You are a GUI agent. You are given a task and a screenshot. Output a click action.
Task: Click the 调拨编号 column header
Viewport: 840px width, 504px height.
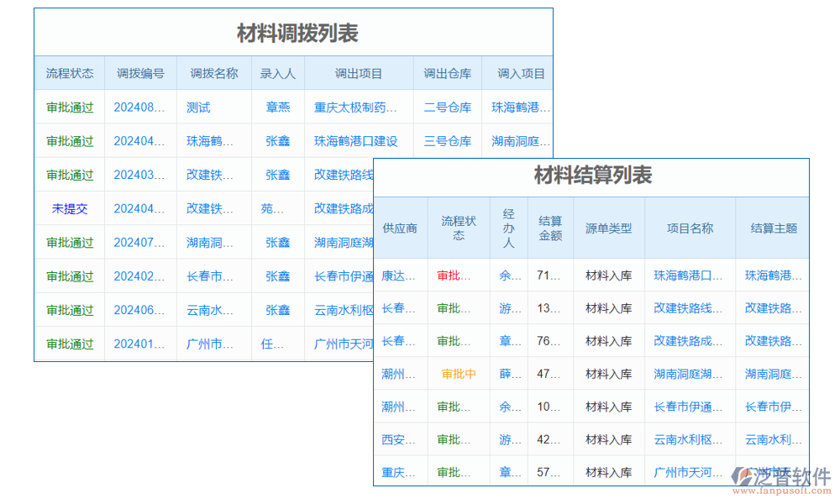click(139, 73)
